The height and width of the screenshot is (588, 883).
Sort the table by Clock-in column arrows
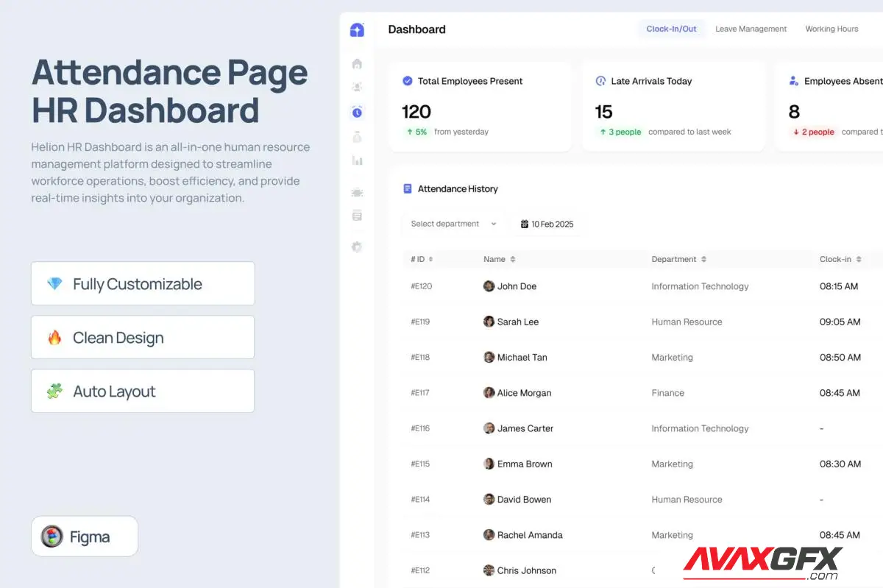pyautogui.click(x=859, y=259)
